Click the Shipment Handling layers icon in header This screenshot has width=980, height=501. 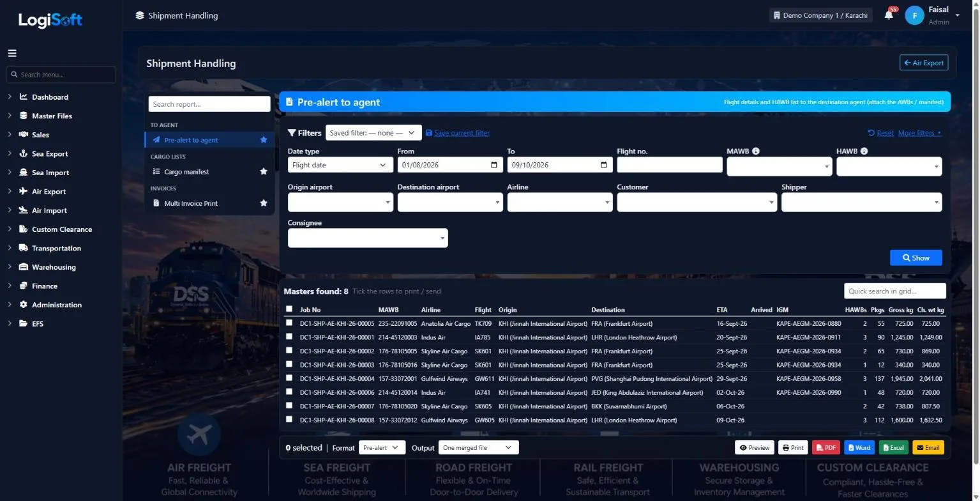(140, 15)
